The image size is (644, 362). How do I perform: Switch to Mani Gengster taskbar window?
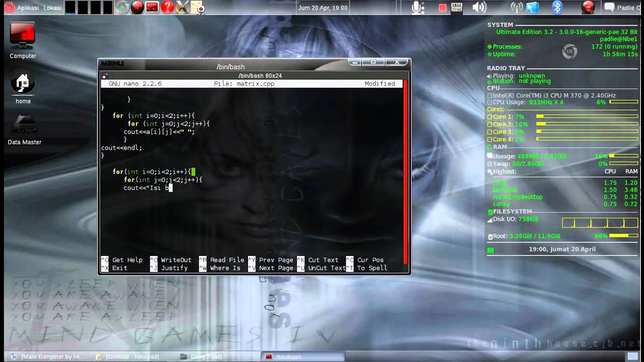pyautogui.click(x=48, y=357)
